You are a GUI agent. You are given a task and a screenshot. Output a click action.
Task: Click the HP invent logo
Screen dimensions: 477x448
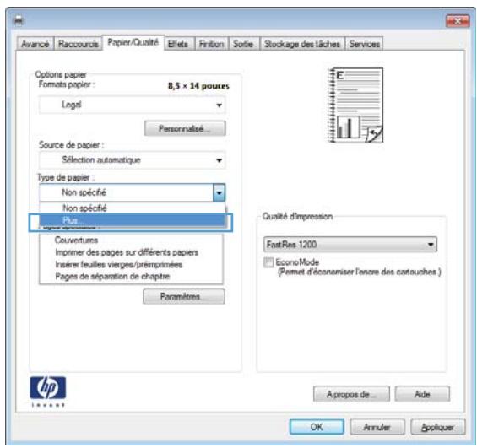pyautogui.click(x=48, y=391)
